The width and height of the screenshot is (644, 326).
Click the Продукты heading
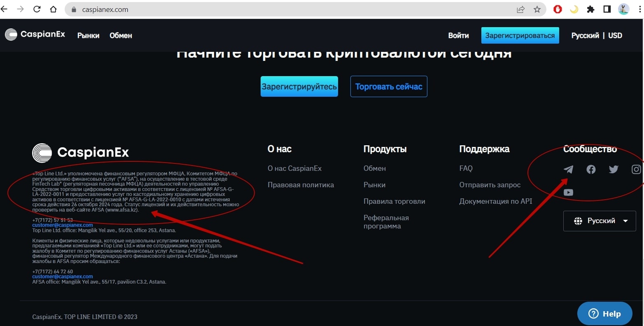(385, 149)
